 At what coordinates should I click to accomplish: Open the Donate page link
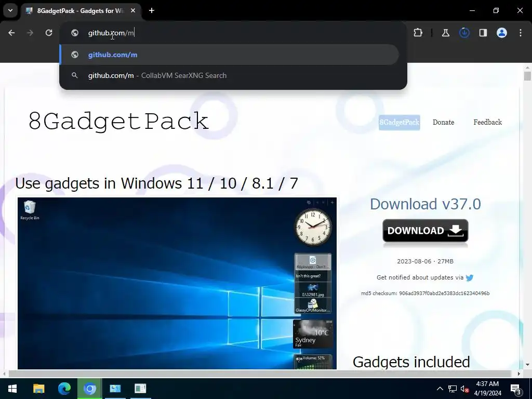pyautogui.click(x=444, y=122)
